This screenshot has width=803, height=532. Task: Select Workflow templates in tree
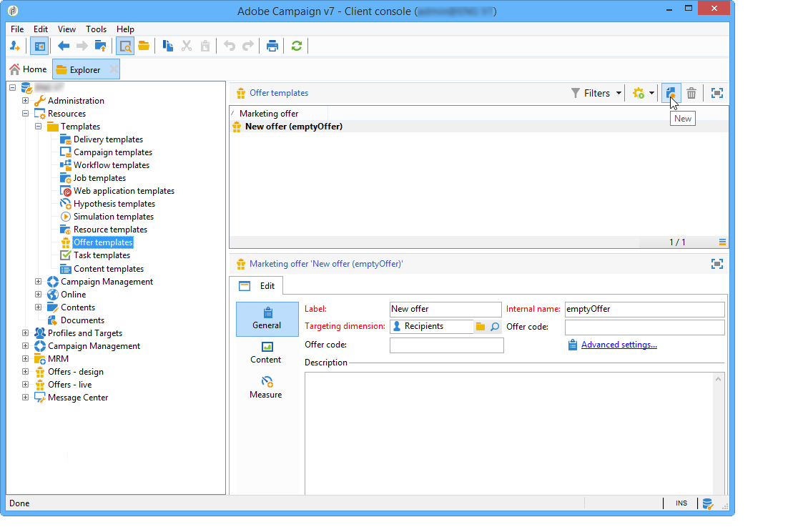coord(111,165)
